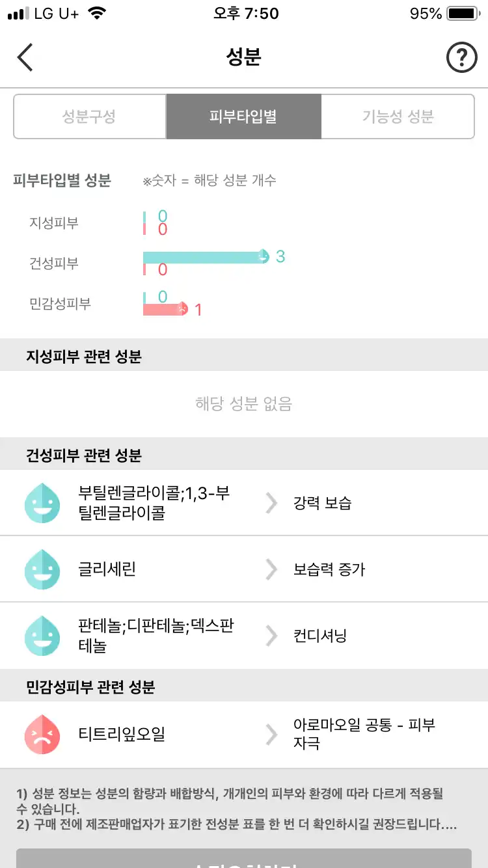Switch to the 성분구성 tab
Image resolution: width=488 pixels, height=868 pixels.
(89, 116)
